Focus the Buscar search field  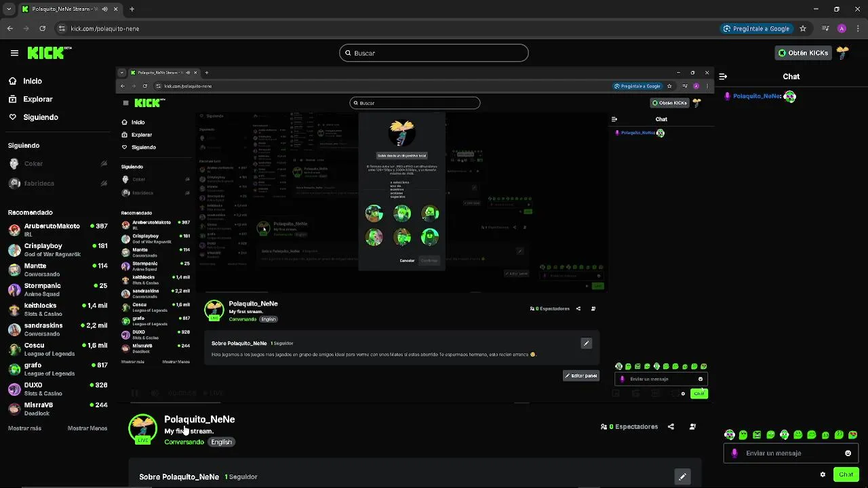click(434, 53)
